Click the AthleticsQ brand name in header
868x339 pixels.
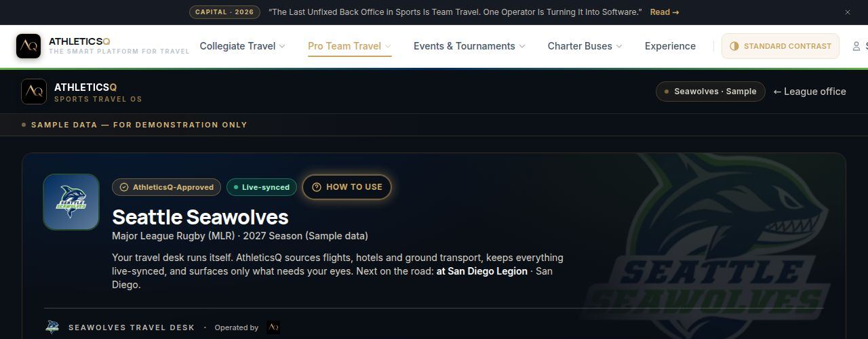click(79, 41)
